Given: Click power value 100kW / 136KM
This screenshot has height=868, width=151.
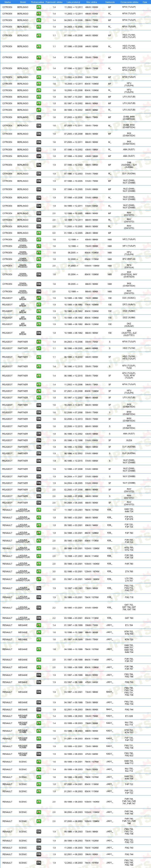Looking at the screenshot, I should [x=92, y=266].
